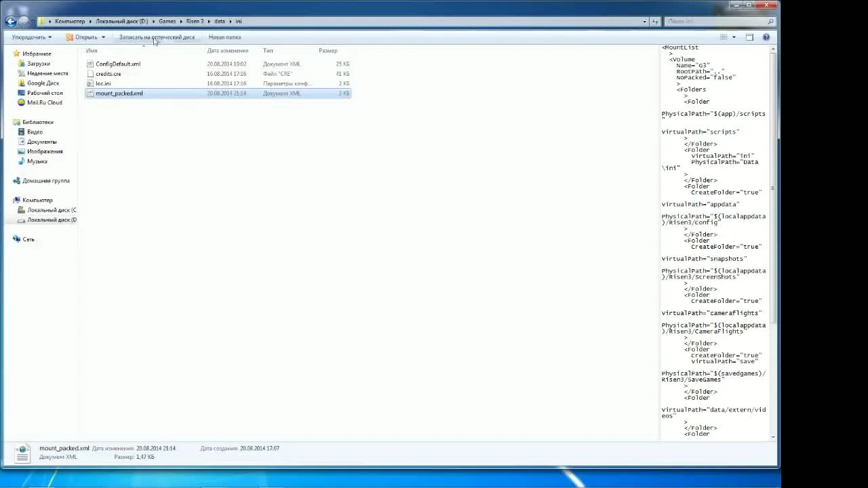Click the ini breadcrumb segment
The image size is (868, 488).
click(x=239, y=22)
